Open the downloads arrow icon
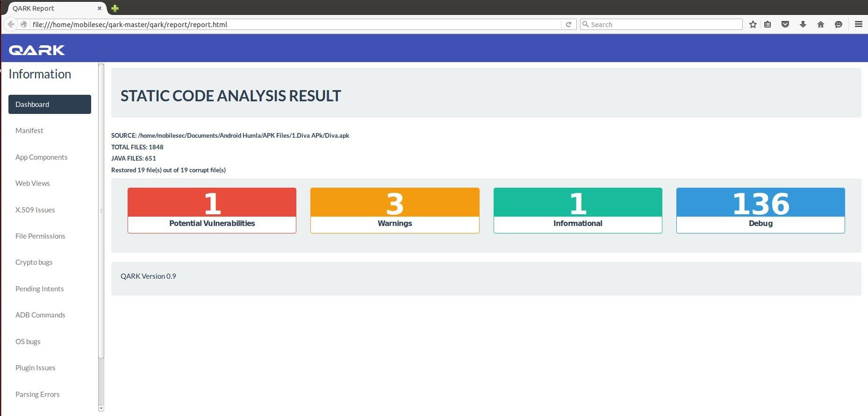The width and height of the screenshot is (868, 416). 803,24
